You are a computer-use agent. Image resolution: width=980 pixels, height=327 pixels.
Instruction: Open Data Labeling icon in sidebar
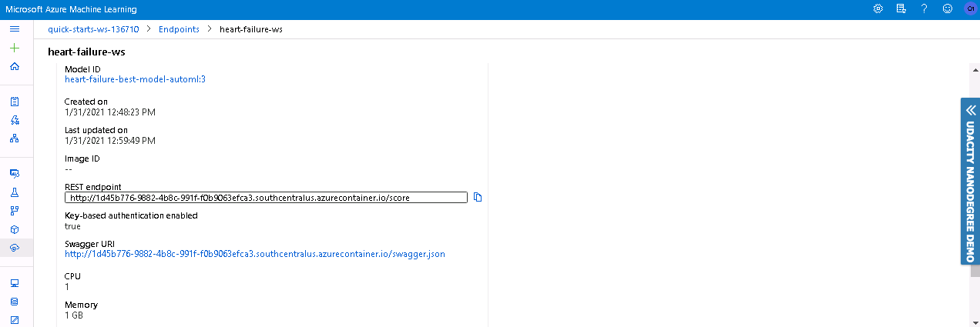[x=15, y=319]
